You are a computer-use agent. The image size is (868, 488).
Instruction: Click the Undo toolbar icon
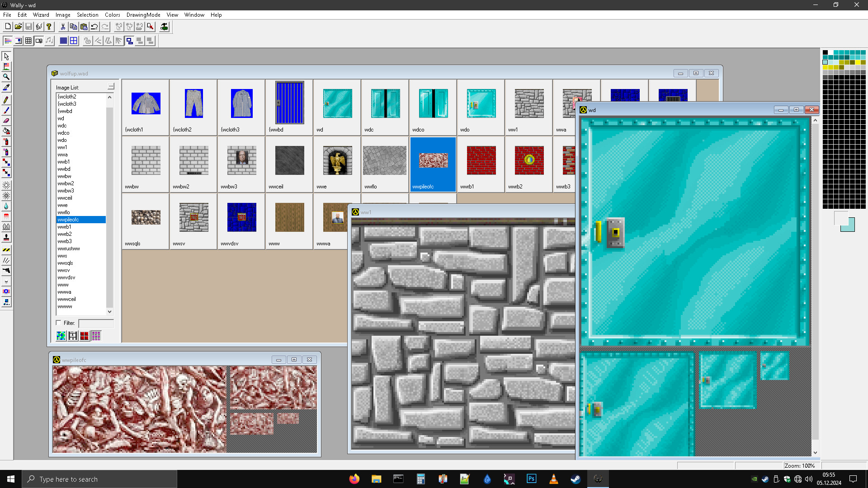click(x=94, y=27)
